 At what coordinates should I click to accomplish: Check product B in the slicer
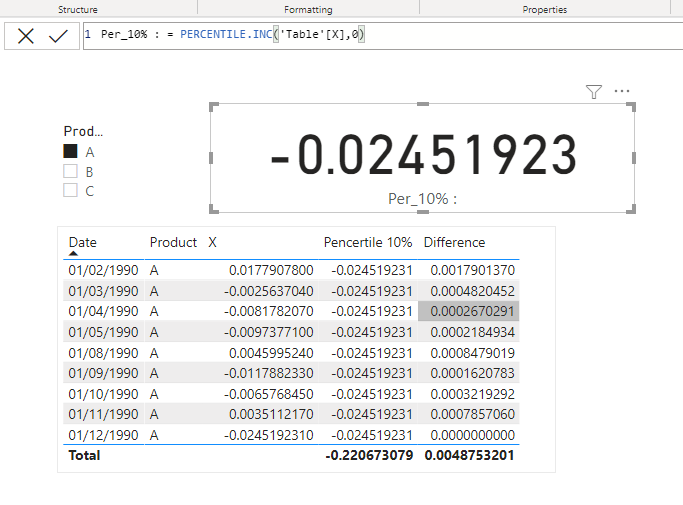pos(70,171)
